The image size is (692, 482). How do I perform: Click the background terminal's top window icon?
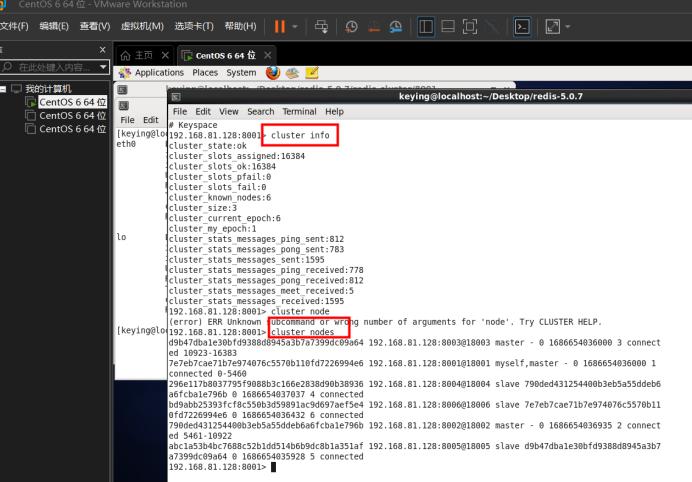pyautogui.click(x=122, y=90)
